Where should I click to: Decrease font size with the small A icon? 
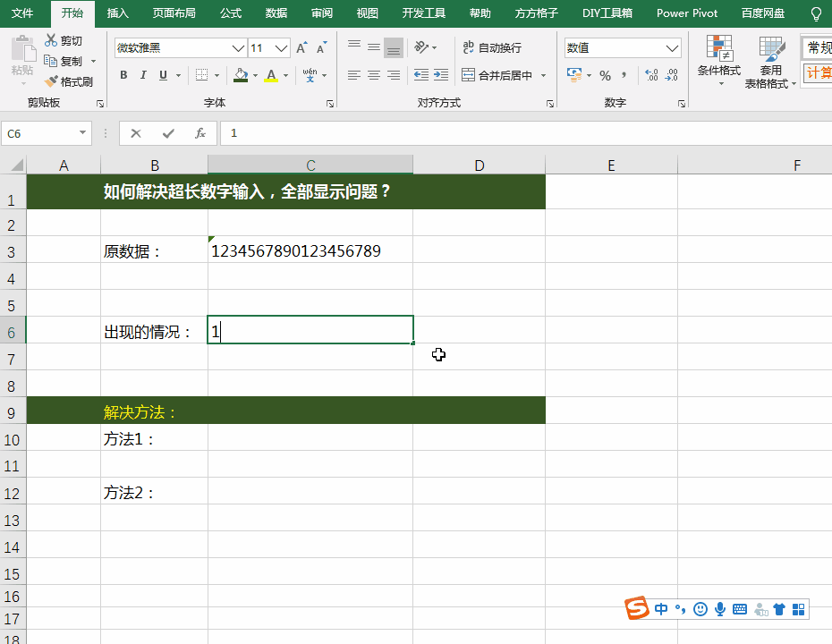pos(321,47)
